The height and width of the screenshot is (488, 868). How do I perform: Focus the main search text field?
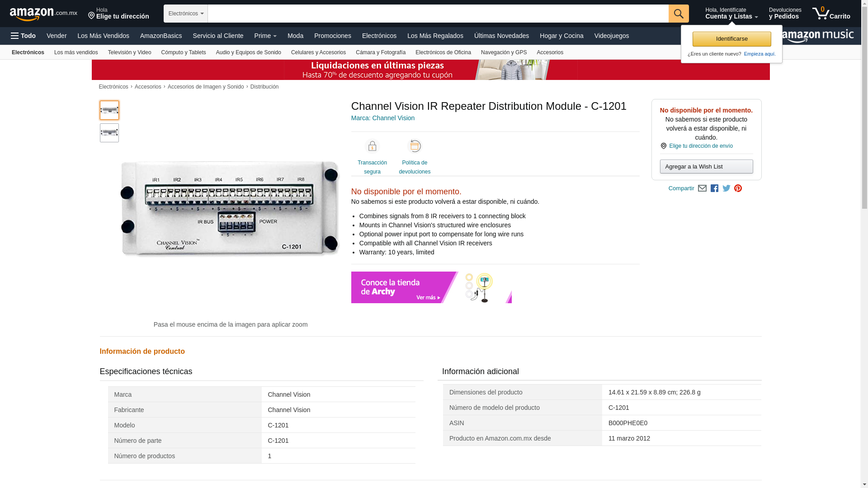tap(438, 14)
